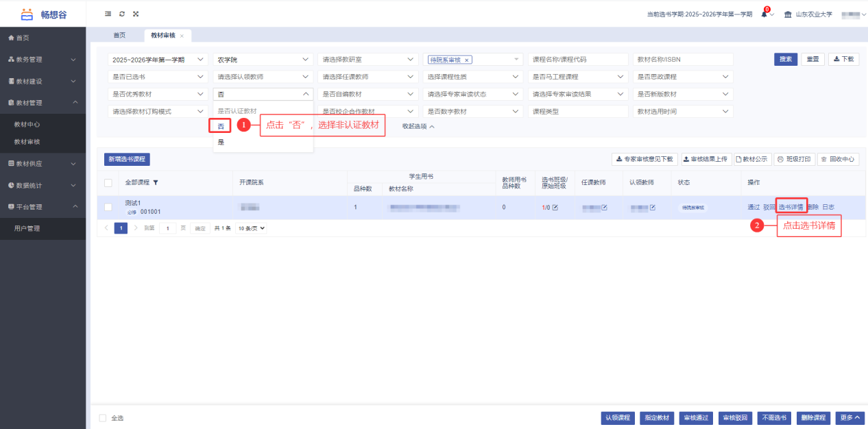Click edit icon in 认领教师 column
The height and width of the screenshot is (429, 868).
[653, 207]
